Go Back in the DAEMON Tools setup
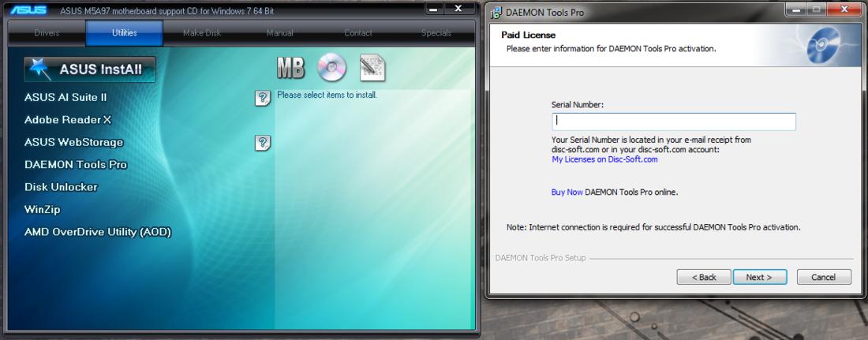This screenshot has width=868, height=340. [x=703, y=277]
